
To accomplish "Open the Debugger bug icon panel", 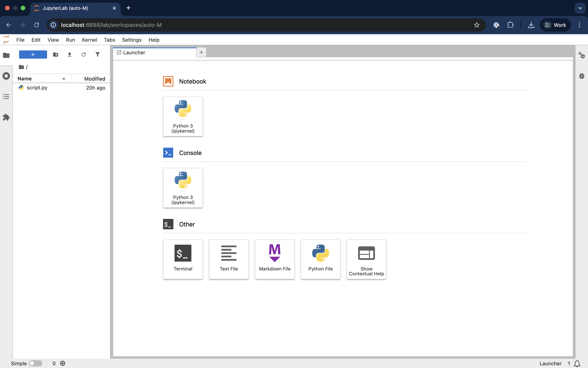I will click(582, 76).
